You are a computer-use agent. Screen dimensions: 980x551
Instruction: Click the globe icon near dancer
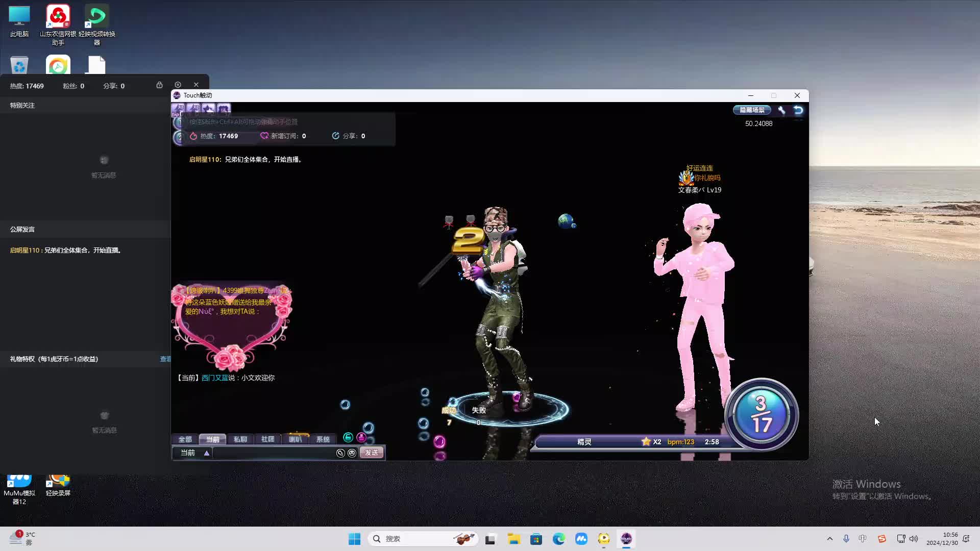point(566,221)
